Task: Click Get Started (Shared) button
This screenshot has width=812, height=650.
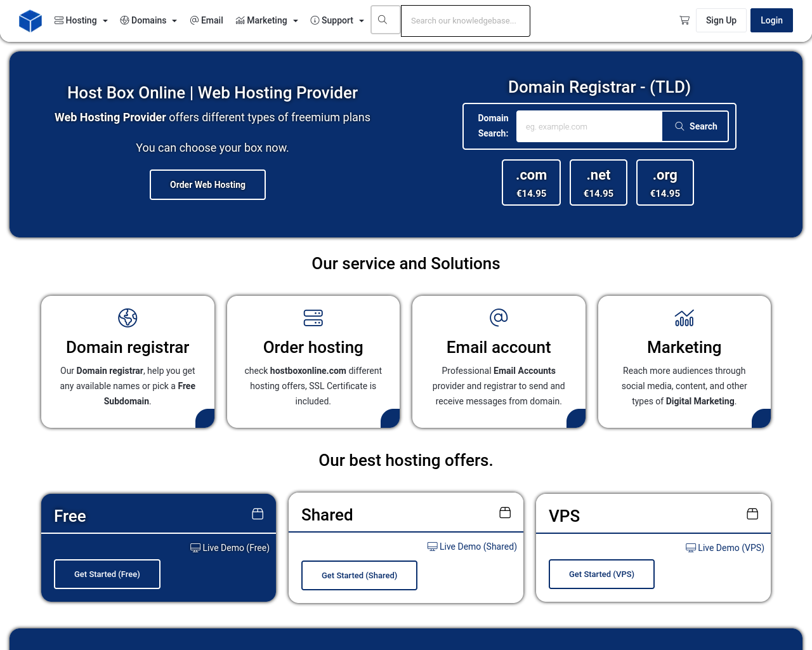Action: (x=359, y=576)
